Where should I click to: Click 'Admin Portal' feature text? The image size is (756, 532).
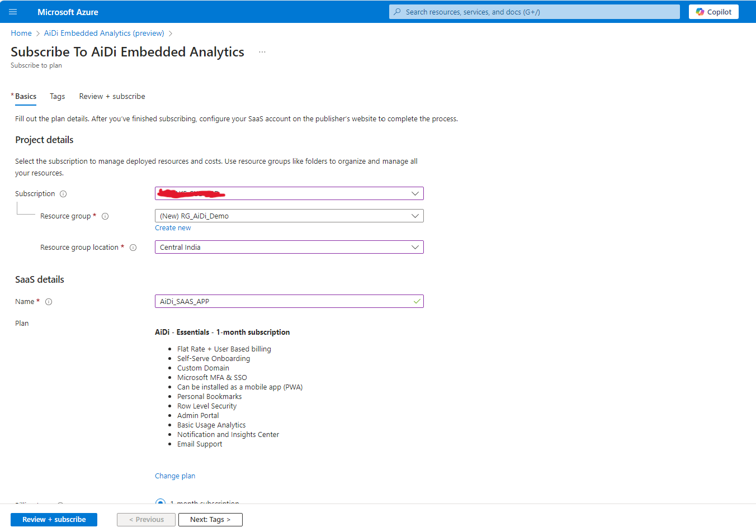pyautogui.click(x=198, y=415)
